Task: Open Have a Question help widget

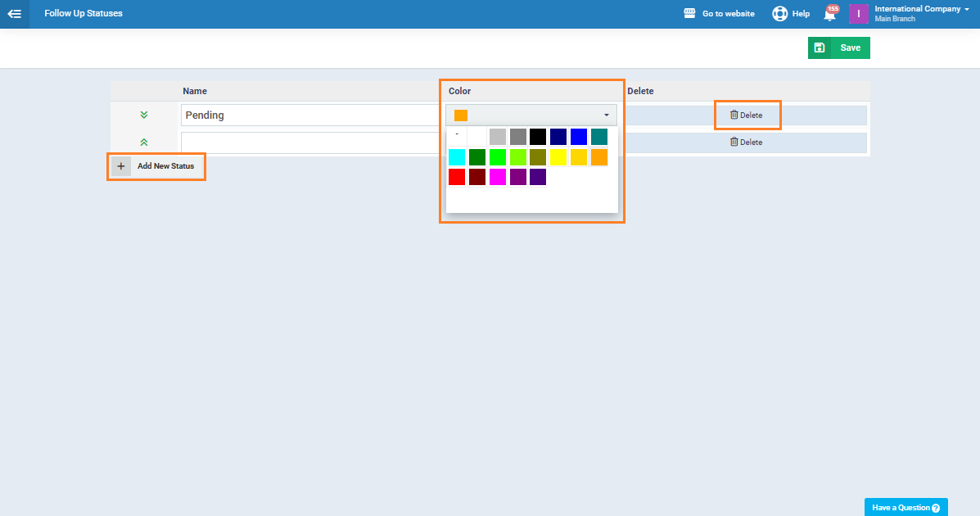Action: pyautogui.click(x=905, y=508)
